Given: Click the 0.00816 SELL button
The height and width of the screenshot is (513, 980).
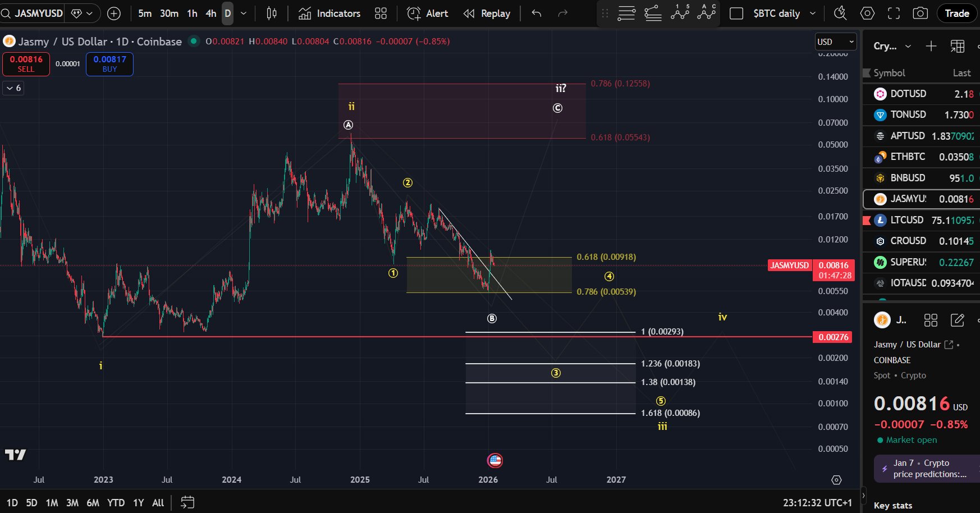Looking at the screenshot, I should (x=26, y=64).
